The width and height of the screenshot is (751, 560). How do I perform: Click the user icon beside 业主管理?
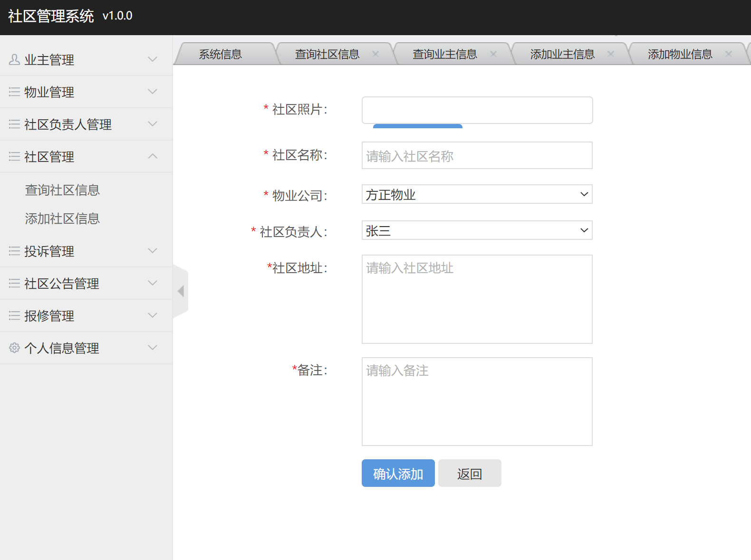coord(14,60)
